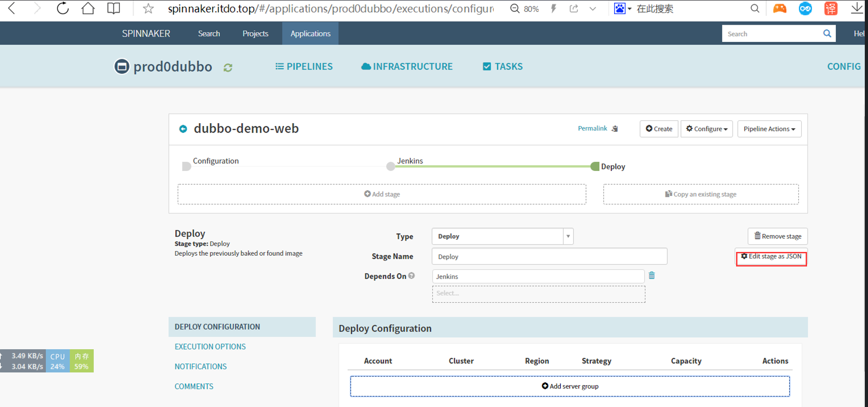868x407 pixels.
Task: Open EXECUTION OPTIONS section
Action: [210, 347]
